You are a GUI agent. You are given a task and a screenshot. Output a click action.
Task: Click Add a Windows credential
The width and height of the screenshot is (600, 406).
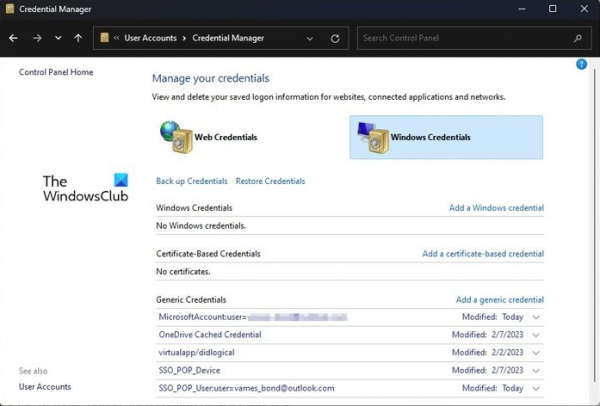coord(496,208)
